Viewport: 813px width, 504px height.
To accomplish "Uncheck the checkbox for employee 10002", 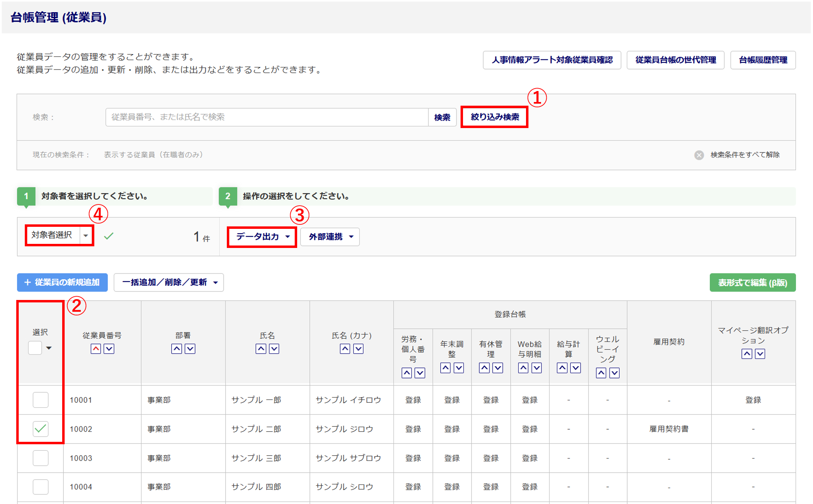I will tap(41, 429).
